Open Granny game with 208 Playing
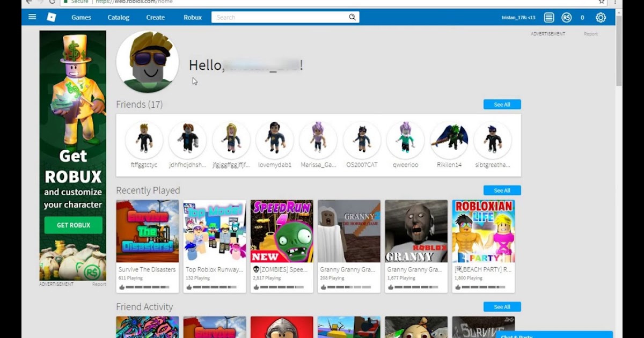The height and width of the screenshot is (338, 644). point(349,231)
